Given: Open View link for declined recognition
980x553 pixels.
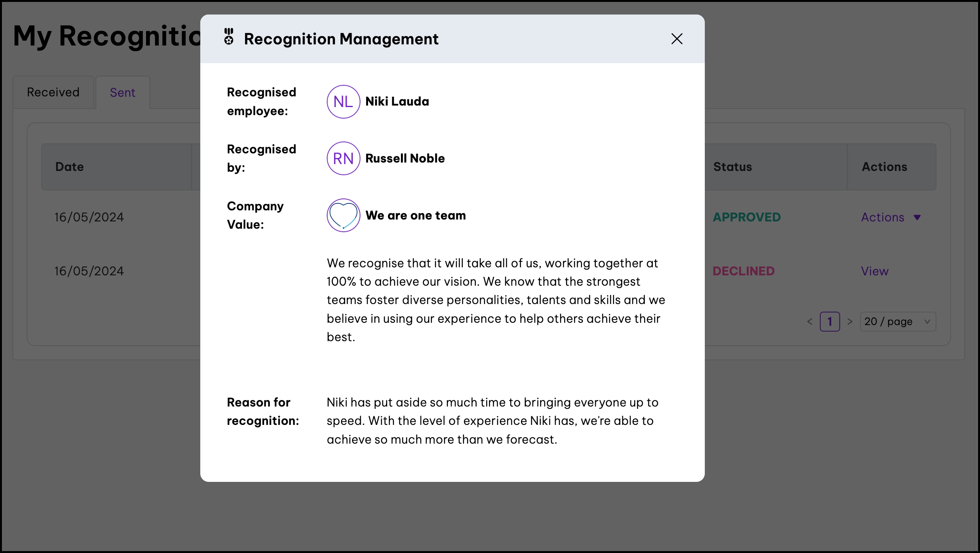Looking at the screenshot, I should pyautogui.click(x=875, y=271).
